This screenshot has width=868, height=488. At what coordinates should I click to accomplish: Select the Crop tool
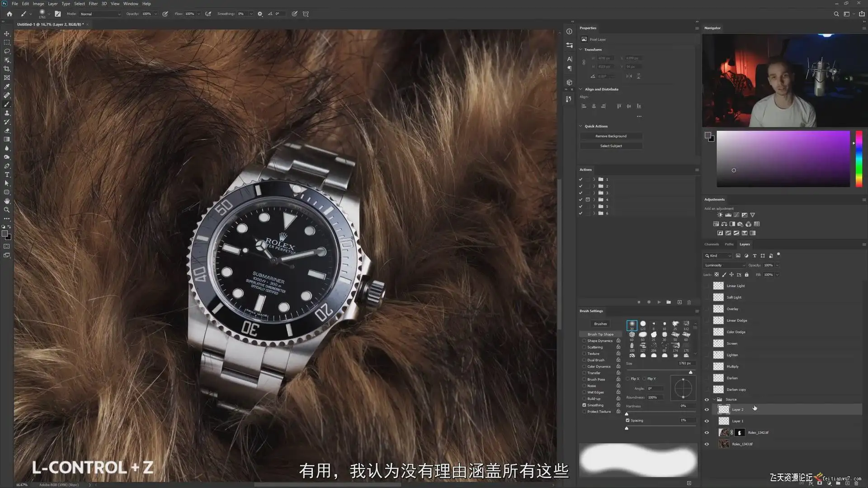click(7, 69)
